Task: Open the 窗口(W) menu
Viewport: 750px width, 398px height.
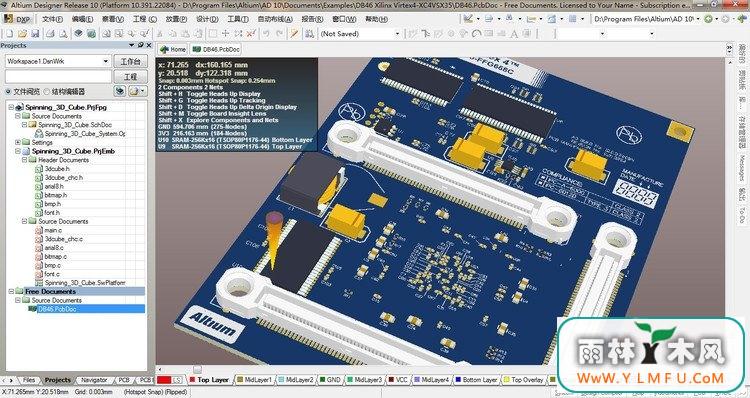Action: (344, 20)
